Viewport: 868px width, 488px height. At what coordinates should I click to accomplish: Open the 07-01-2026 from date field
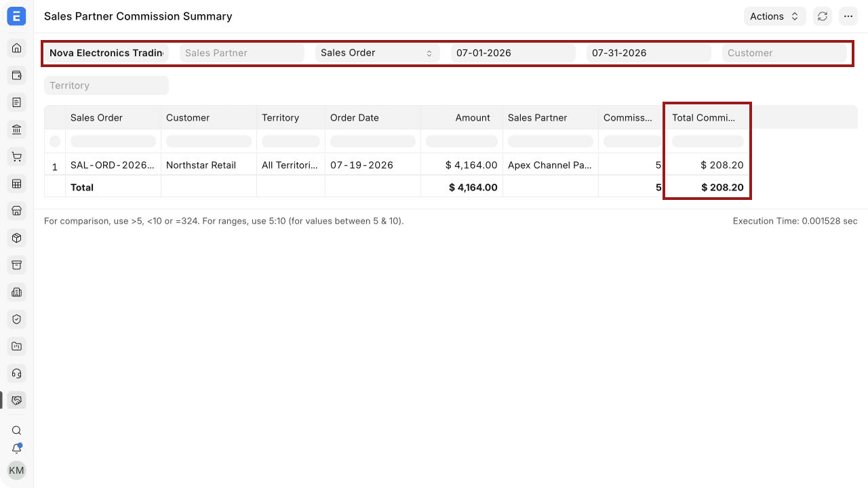(x=513, y=53)
